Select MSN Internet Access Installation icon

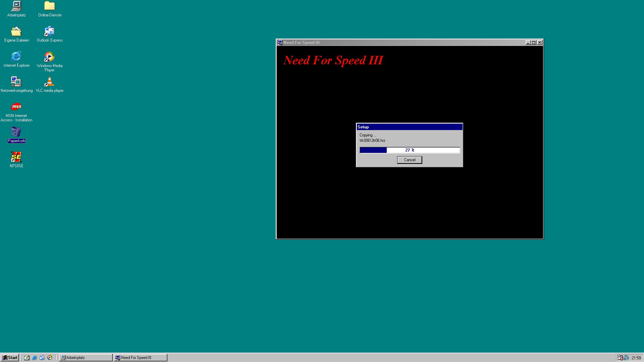pyautogui.click(x=16, y=107)
